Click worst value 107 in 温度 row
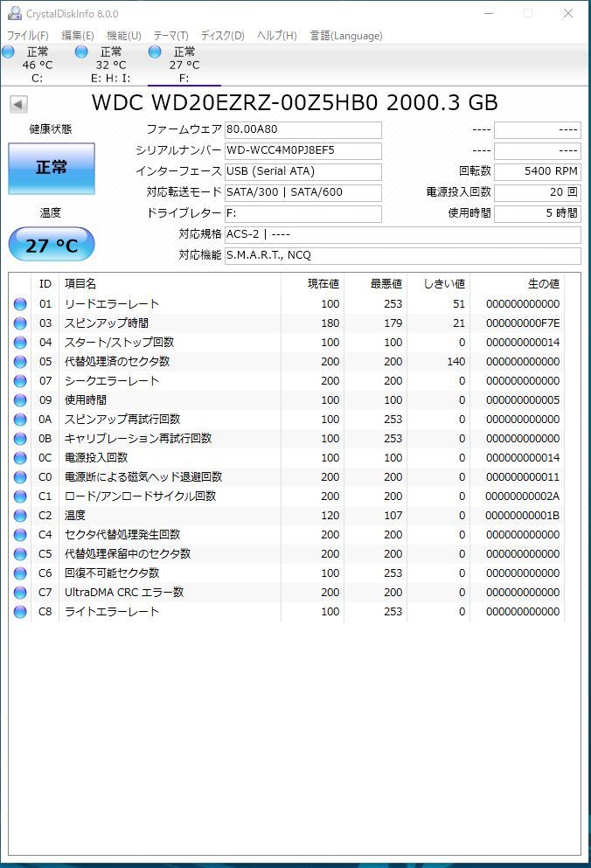The image size is (591, 868). (393, 516)
